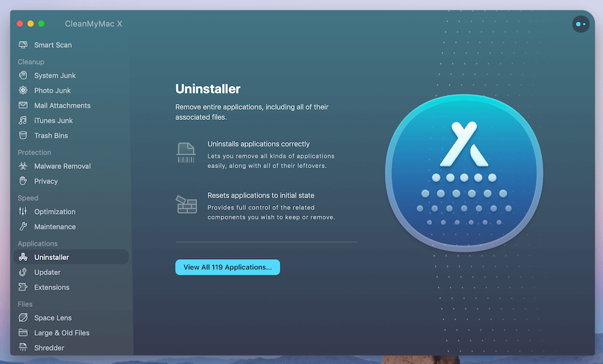Select Photo Junk label

52,90
